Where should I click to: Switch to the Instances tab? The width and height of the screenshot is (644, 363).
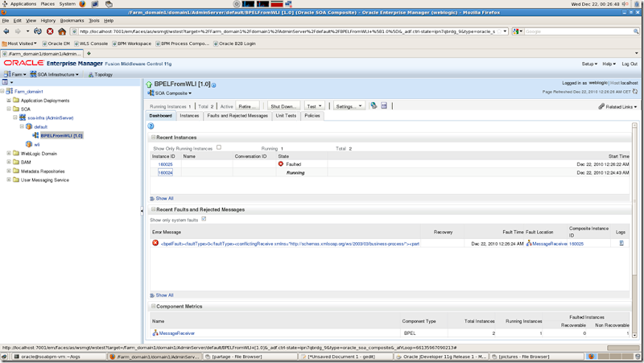pyautogui.click(x=189, y=116)
